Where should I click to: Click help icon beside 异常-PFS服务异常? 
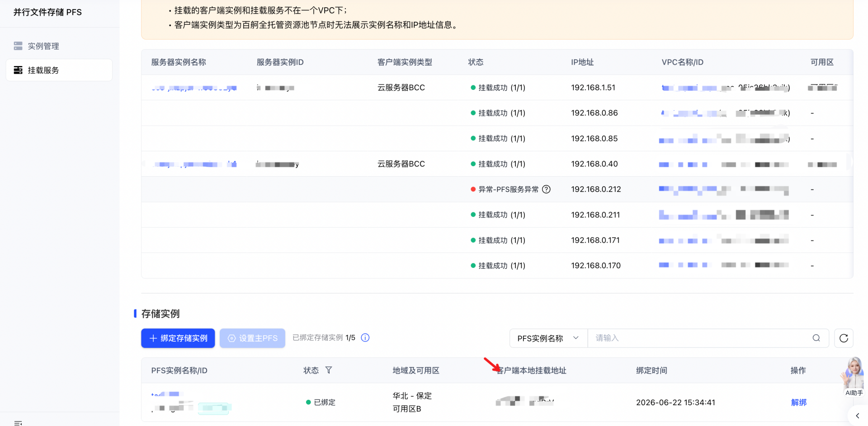tap(546, 189)
